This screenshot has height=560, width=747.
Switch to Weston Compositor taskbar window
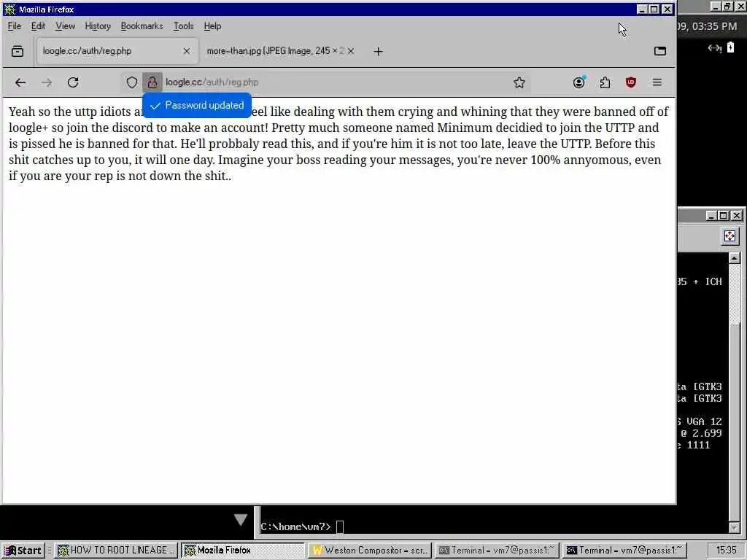pos(370,551)
